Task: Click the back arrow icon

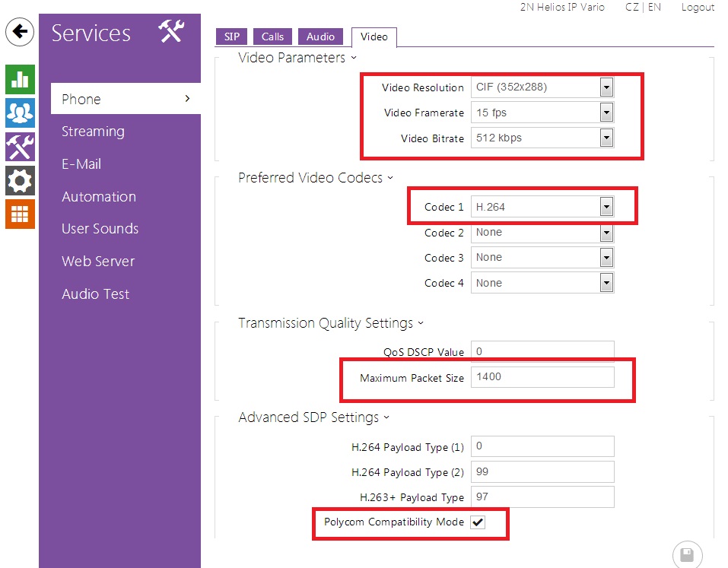Action: [x=20, y=32]
